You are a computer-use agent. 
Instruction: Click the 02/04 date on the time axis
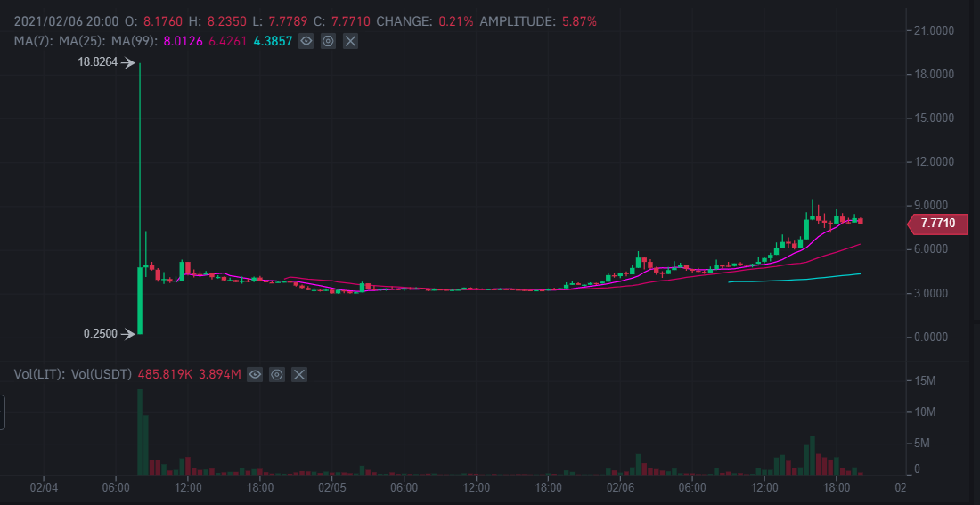pos(43,485)
